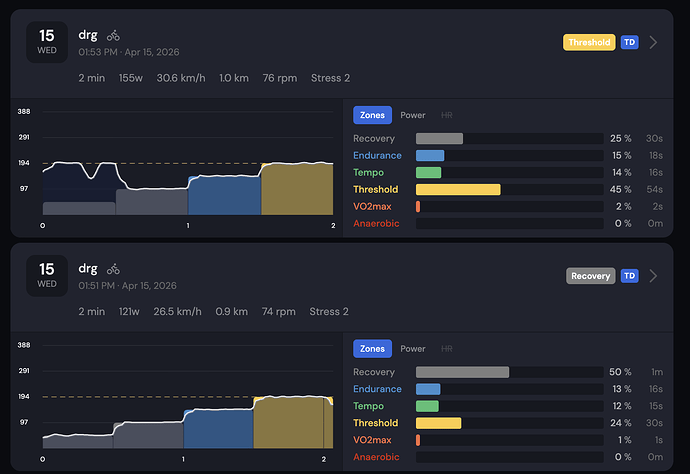
Task: Click the yellow Threshold label tag
Action: tap(588, 42)
